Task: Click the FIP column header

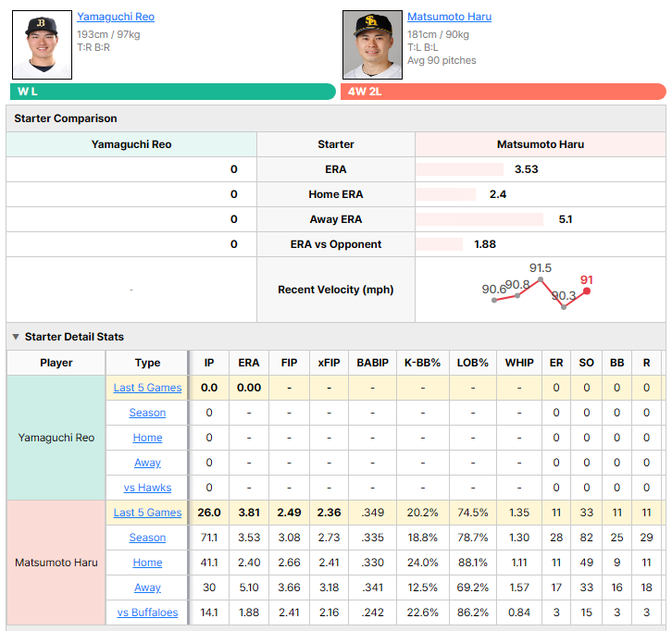Action: (290, 363)
